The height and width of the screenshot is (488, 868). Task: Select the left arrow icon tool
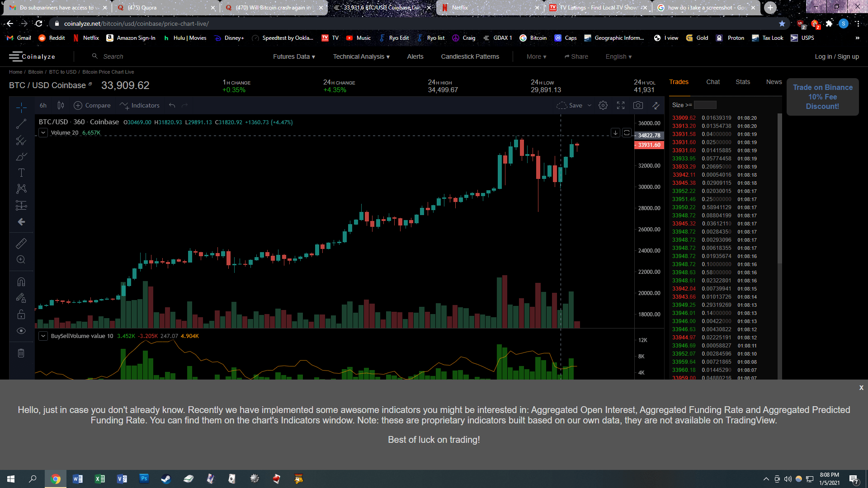21,222
